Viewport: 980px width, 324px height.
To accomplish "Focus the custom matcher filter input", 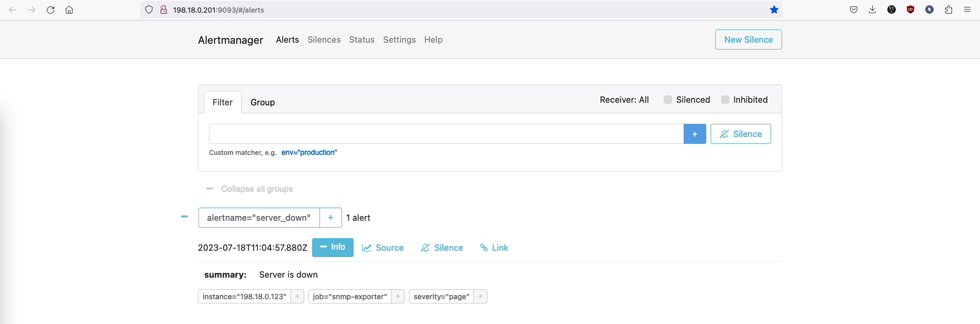I will coord(446,134).
